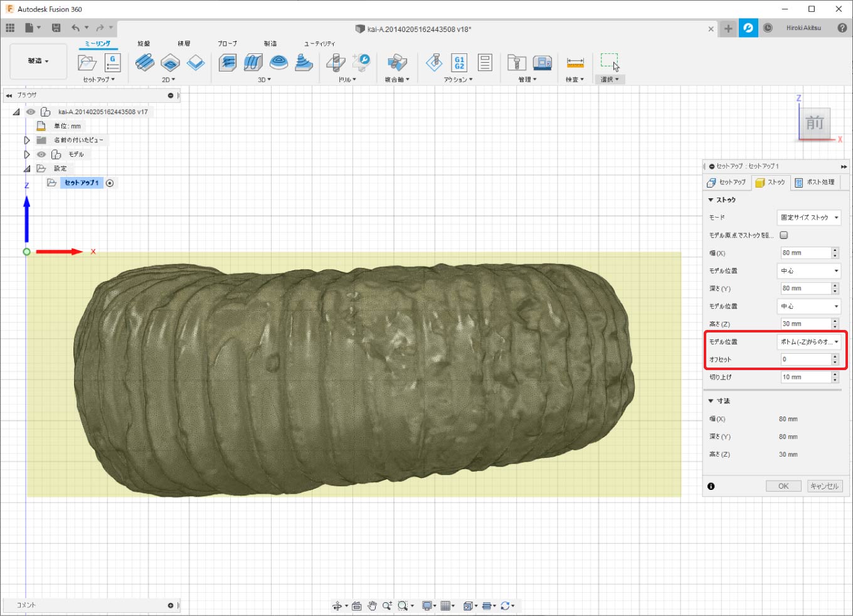Open the 製造 workspace dropdown

[x=38, y=61]
